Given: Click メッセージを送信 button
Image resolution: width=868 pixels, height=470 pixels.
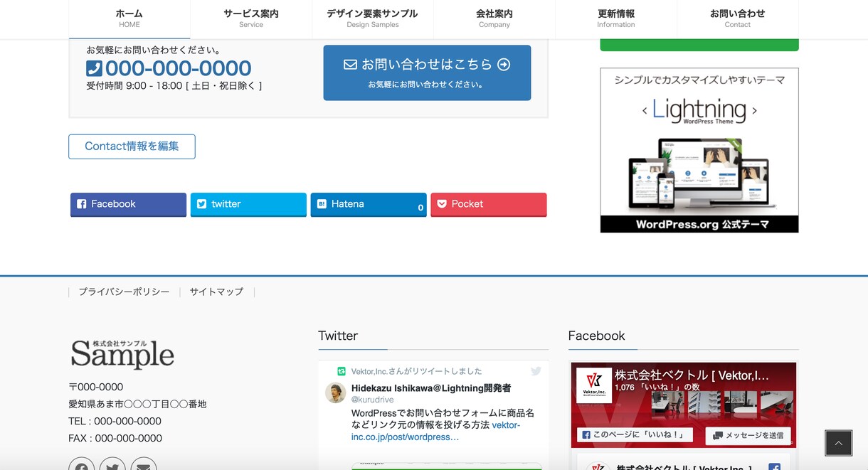Looking at the screenshot, I should point(748,435).
